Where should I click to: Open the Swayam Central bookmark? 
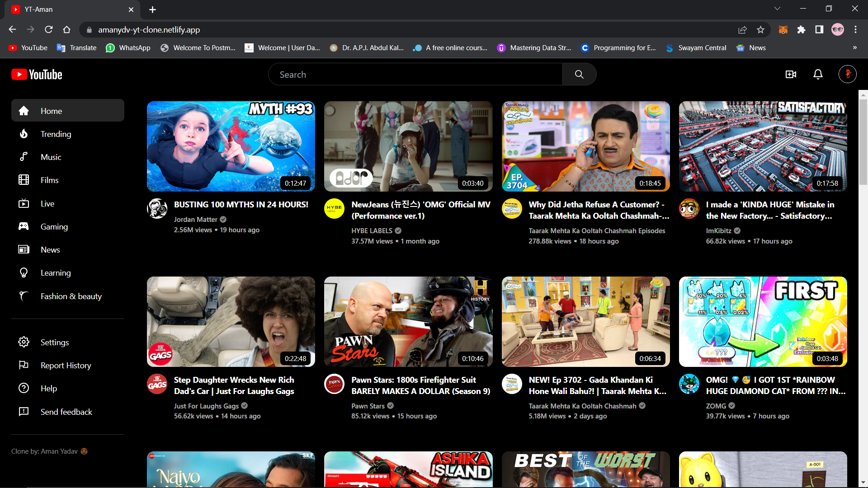tap(696, 48)
